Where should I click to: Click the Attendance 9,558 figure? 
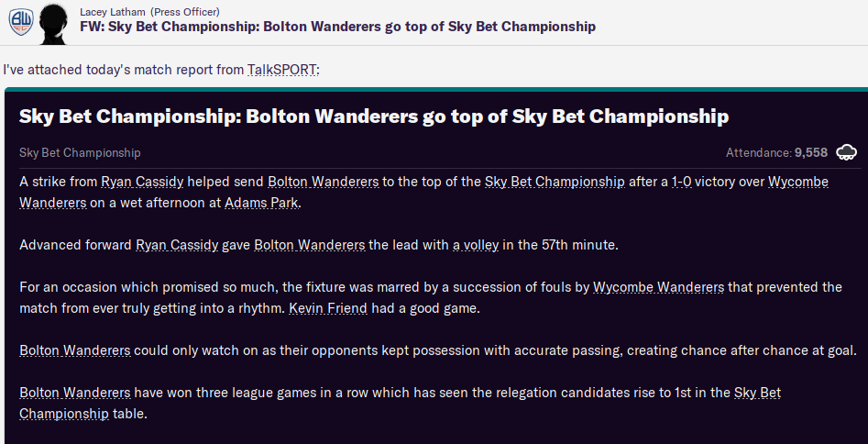coord(810,152)
